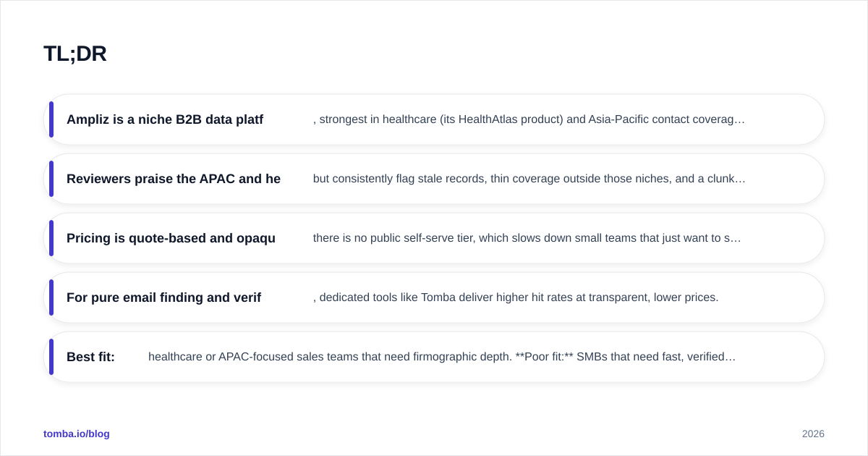Click the purple accent bar on the Best fit card
This screenshot has height=456, width=868.
51,357
